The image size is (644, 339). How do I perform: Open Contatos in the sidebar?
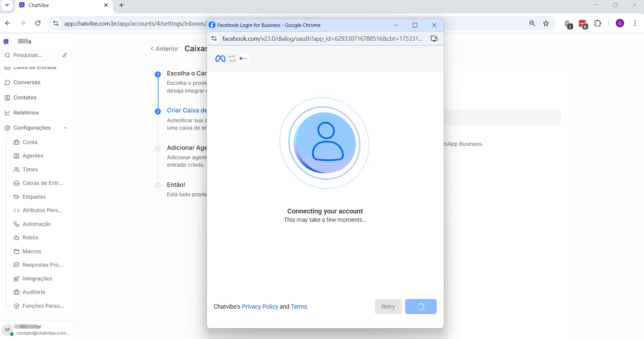[25, 98]
